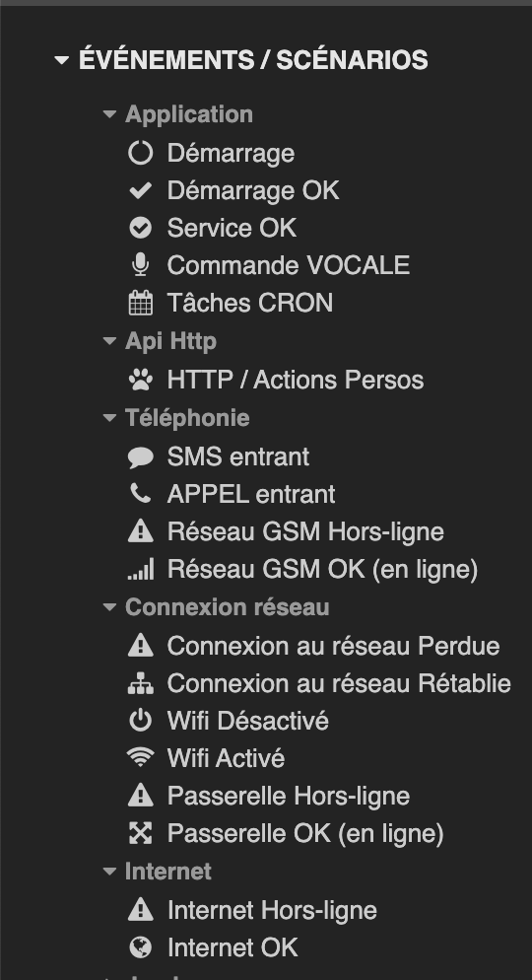532x980 pixels.
Task: Collapse the Téléphonie group arrow
Action: click(109, 418)
